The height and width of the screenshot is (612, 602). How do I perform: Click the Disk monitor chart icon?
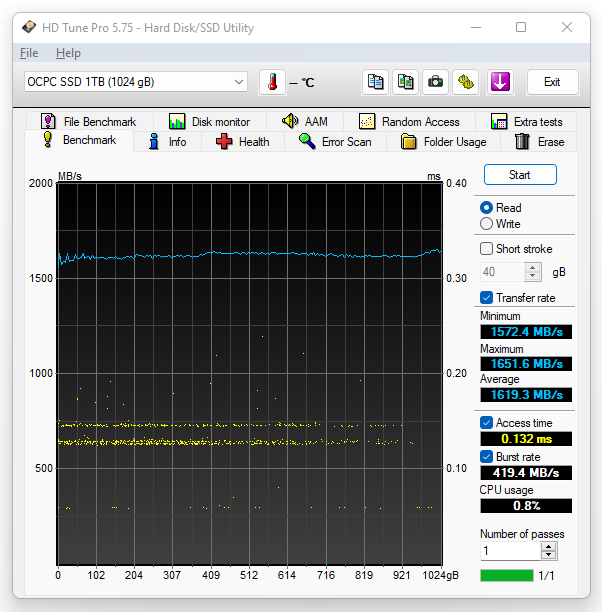177,121
